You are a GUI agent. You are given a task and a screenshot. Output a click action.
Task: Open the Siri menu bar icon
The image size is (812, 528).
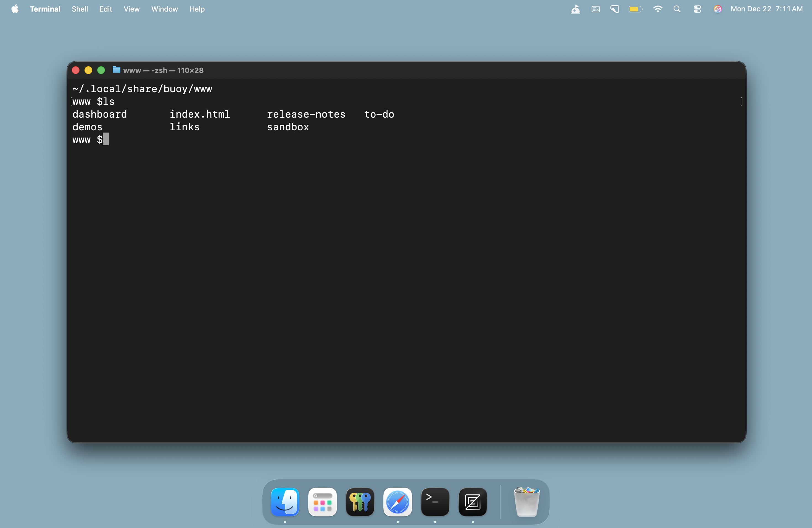tap(718, 9)
